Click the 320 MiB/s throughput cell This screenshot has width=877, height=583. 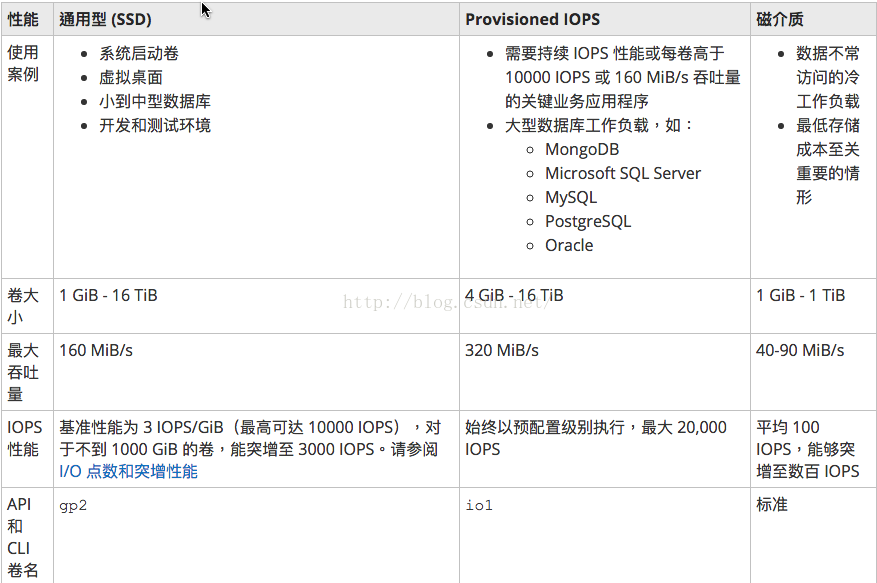click(x=604, y=372)
